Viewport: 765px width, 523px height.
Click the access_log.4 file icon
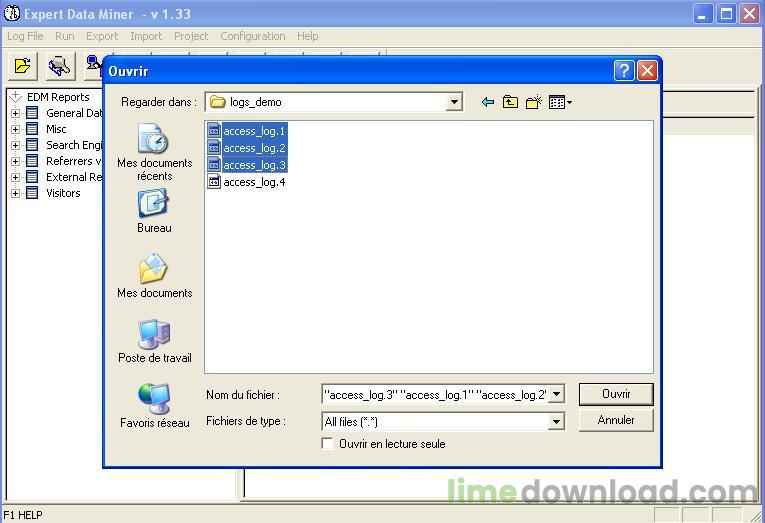point(214,182)
